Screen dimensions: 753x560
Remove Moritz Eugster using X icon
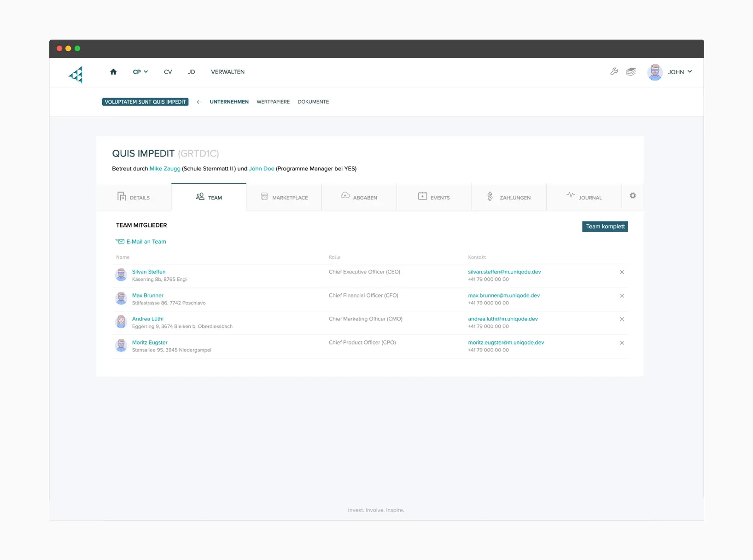622,343
